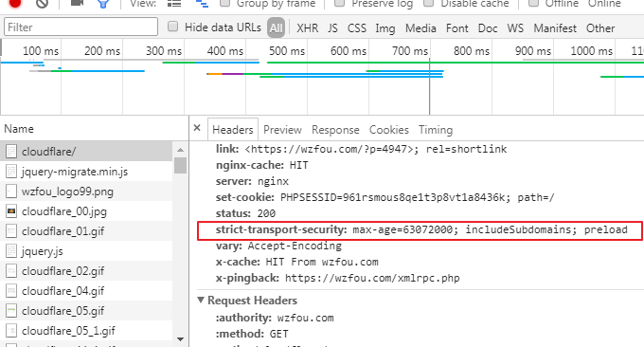
Task: Filter requests by Other
Action: click(x=600, y=27)
